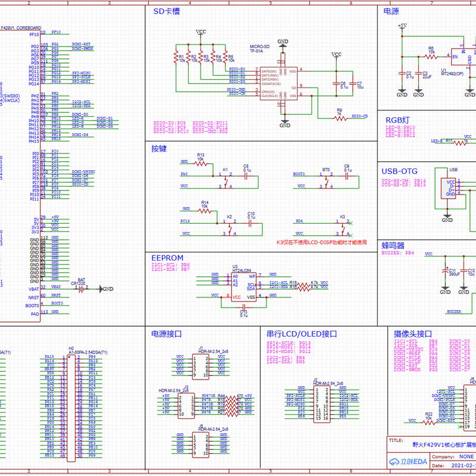Select the RGB灯 section title
Viewport: 476px width, 476px height.
(397, 120)
